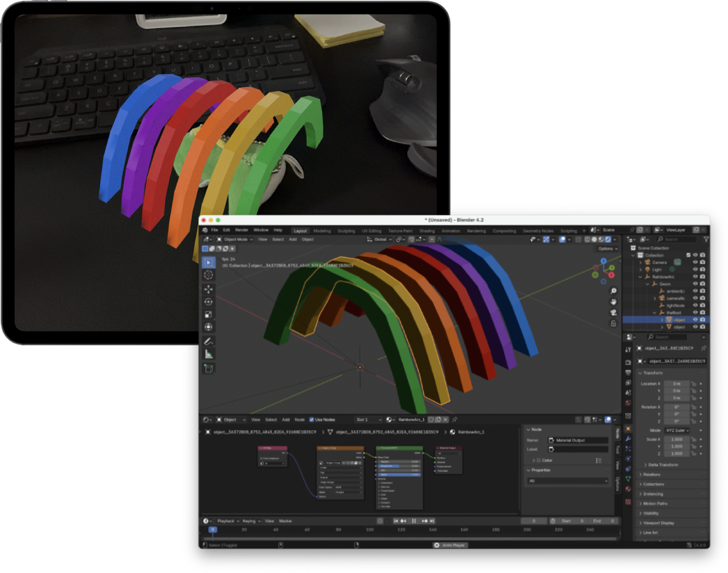728x573 pixels.
Task: Hide Camera with its eye icon
Action: click(695, 263)
